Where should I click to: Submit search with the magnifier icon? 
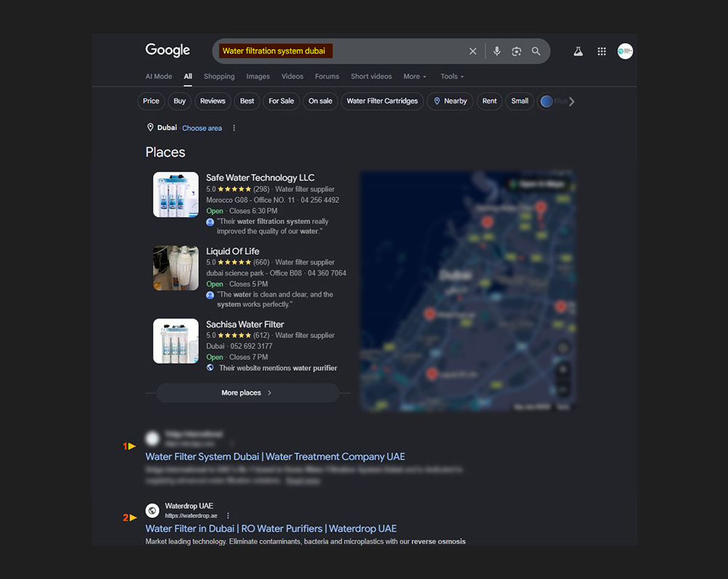[x=536, y=51]
